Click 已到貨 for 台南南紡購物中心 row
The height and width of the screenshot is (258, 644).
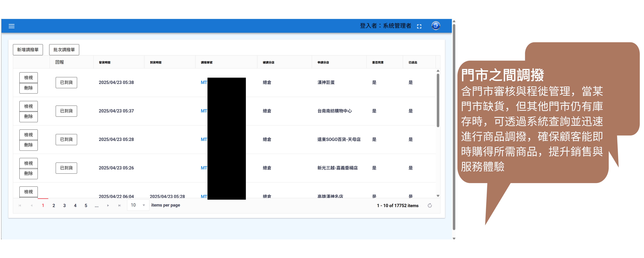click(66, 111)
